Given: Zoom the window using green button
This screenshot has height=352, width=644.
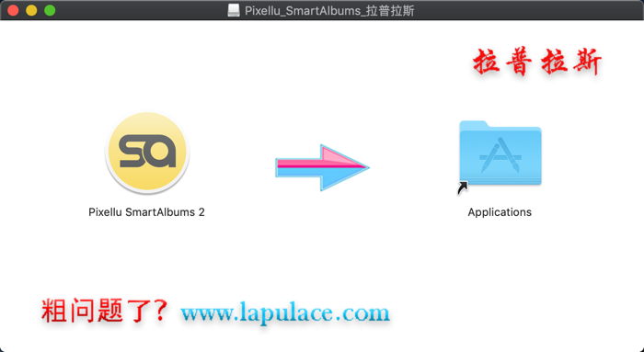Looking at the screenshot, I should 50,10.
